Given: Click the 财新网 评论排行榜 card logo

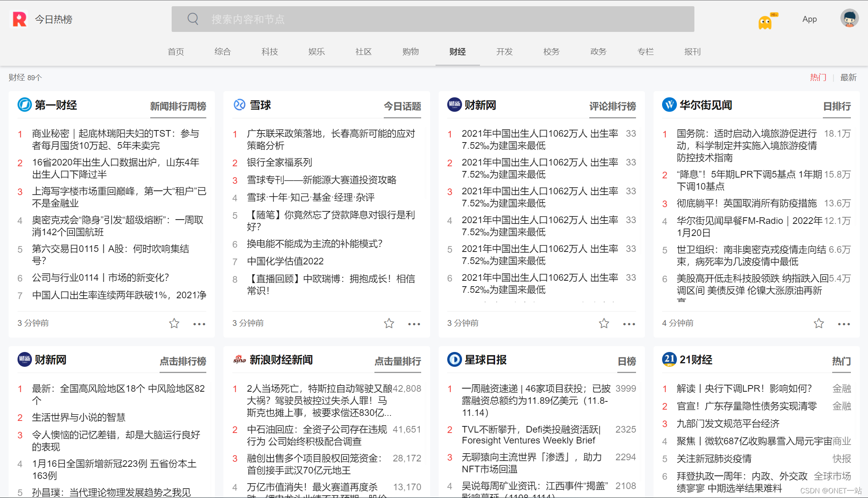Looking at the screenshot, I should pos(454,105).
